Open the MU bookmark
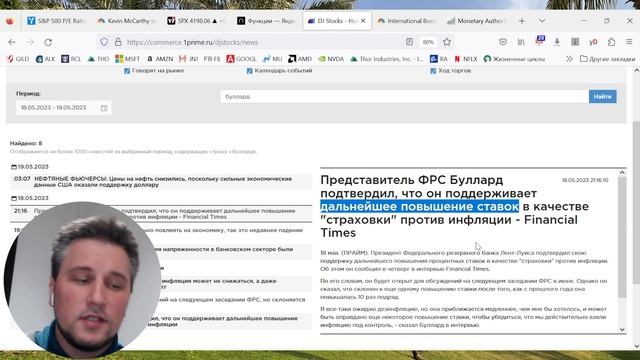The height and width of the screenshot is (360, 640). click(x=273, y=59)
